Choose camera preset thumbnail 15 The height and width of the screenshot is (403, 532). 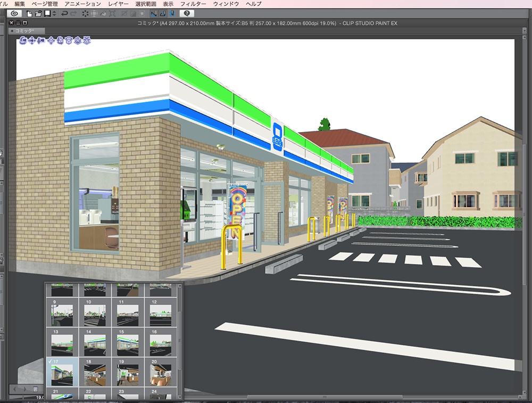click(x=128, y=342)
